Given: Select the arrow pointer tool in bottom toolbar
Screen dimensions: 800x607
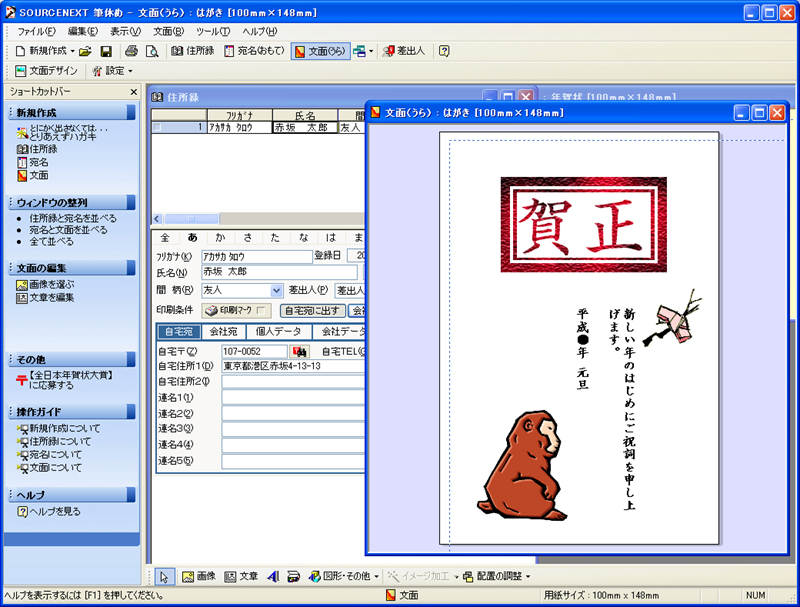Looking at the screenshot, I should tap(165, 576).
